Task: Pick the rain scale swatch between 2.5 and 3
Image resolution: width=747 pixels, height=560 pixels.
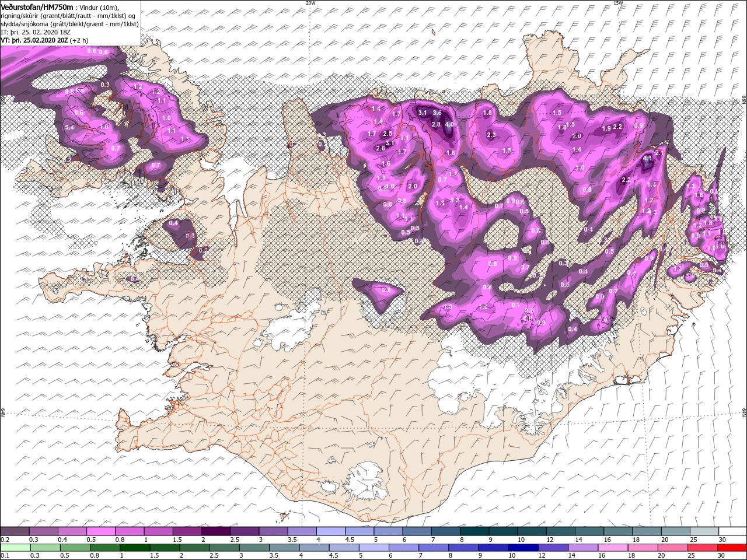Action: 224,548
